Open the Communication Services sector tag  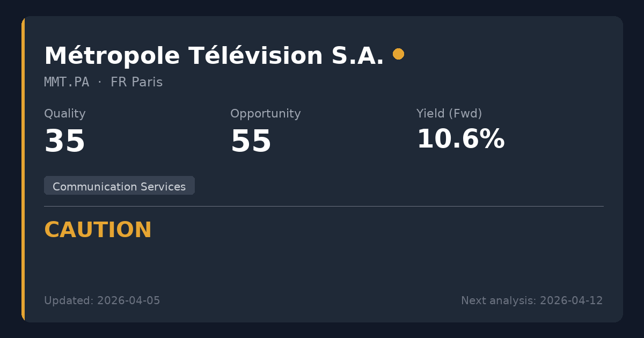pos(119,186)
